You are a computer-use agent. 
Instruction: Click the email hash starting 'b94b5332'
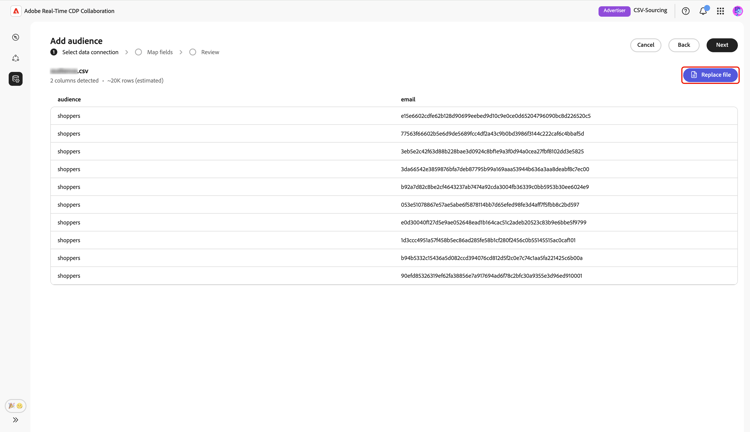(x=491, y=258)
